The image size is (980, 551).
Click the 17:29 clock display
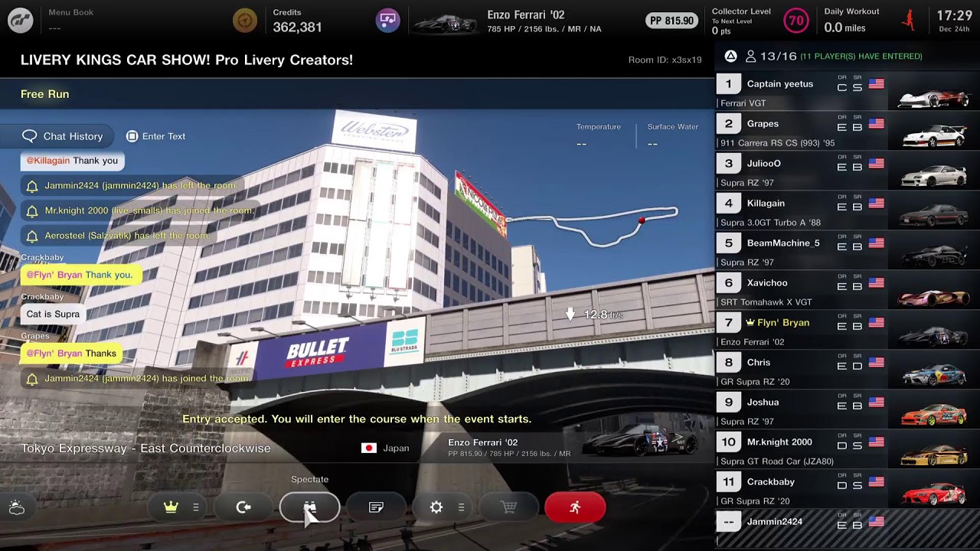pyautogui.click(x=954, y=15)
